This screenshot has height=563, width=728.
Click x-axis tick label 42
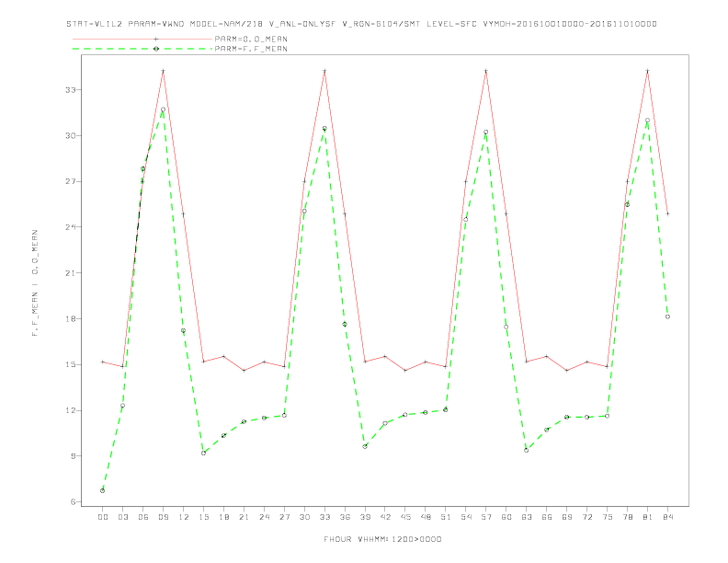click(x=385, y=517)
